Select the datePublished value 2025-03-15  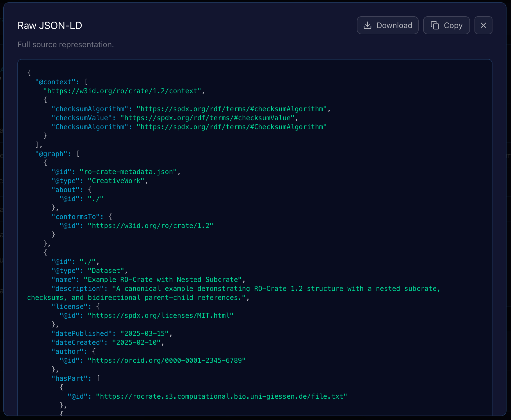click(x=145, y=333)
